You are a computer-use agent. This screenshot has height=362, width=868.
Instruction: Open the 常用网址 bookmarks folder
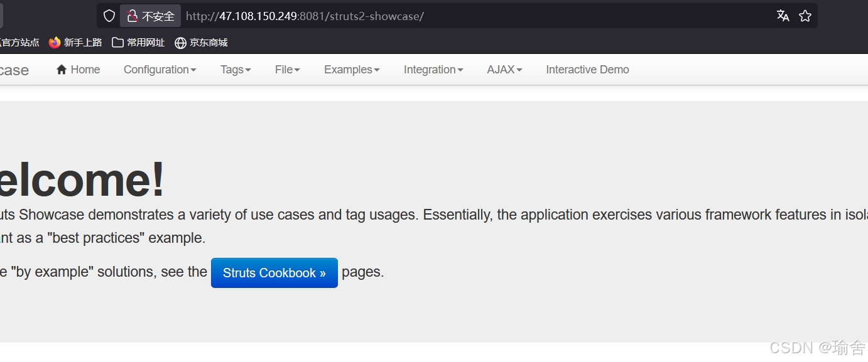coord(138,43)
